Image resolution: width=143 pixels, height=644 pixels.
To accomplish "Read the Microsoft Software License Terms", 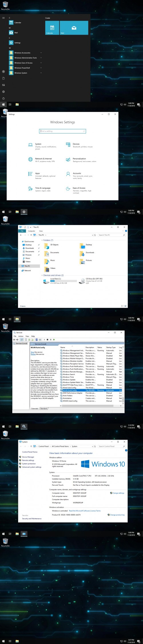I will point(85,511).
